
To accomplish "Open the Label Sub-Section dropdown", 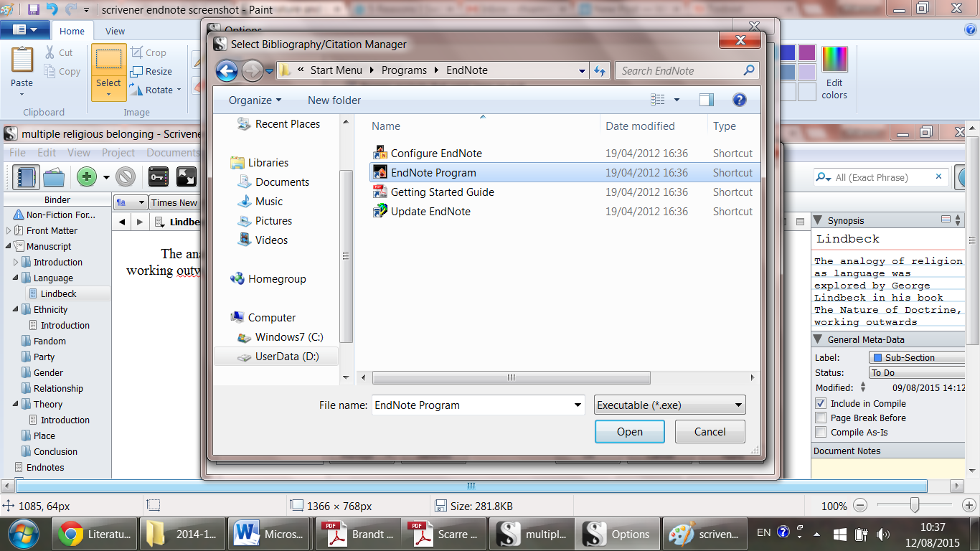I will (x=917, y=357).
